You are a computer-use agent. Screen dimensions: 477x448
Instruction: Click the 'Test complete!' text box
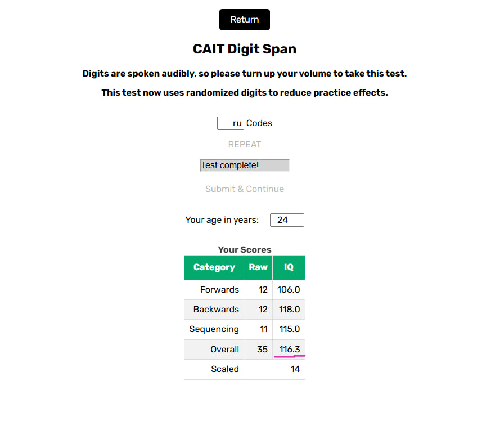(x=244, y=165)
